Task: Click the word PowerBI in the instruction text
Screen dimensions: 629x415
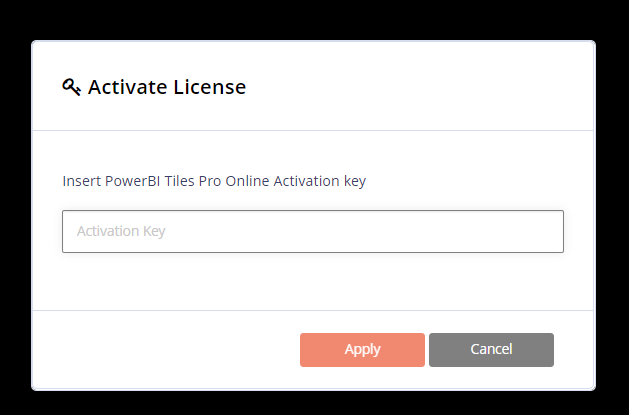Action: coord(134,181)
